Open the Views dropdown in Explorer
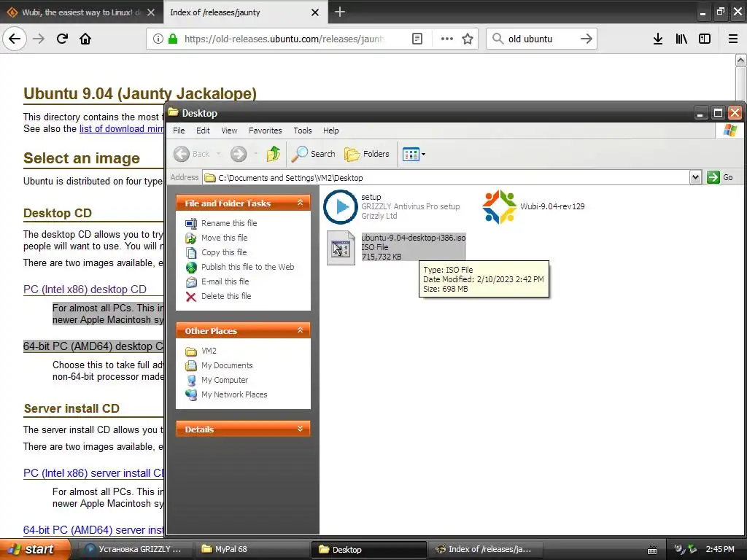The width and height of the screenshot is (747, 560). click(x=414, y=154)
